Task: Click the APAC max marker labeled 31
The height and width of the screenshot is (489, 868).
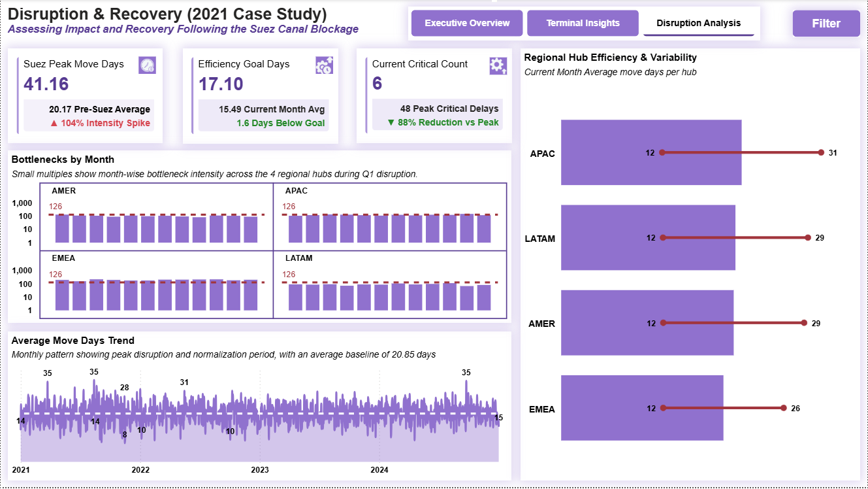Action: point(821,152)
